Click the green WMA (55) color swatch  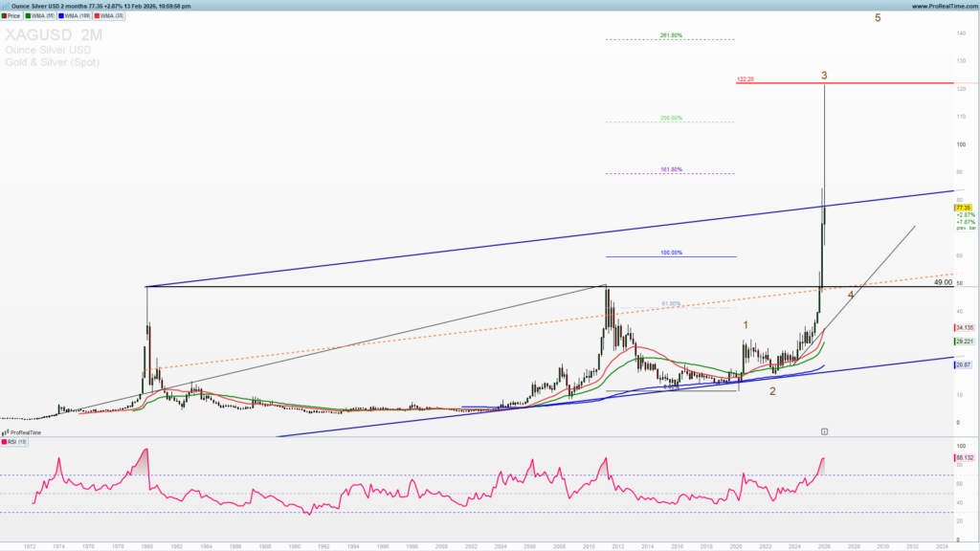point(28,16)
